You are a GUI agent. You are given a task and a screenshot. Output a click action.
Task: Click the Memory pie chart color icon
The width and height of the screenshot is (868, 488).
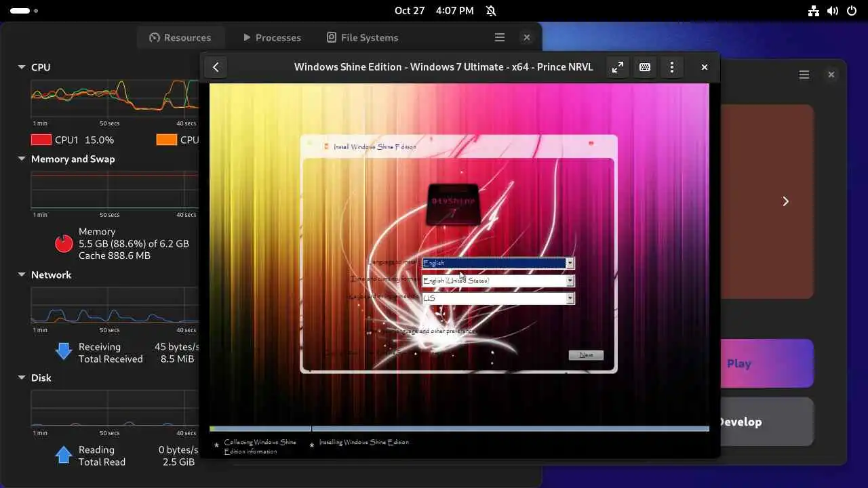(64, 243)
